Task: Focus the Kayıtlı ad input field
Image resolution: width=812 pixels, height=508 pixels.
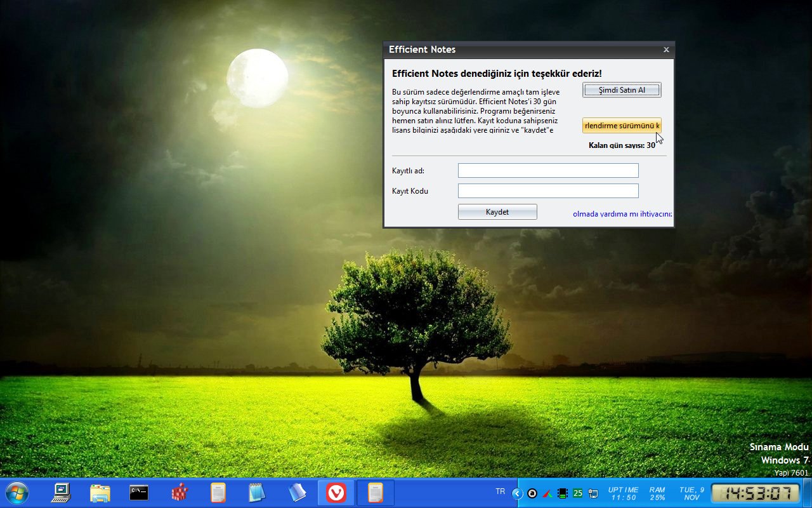Action: click(x=548, y=170)
